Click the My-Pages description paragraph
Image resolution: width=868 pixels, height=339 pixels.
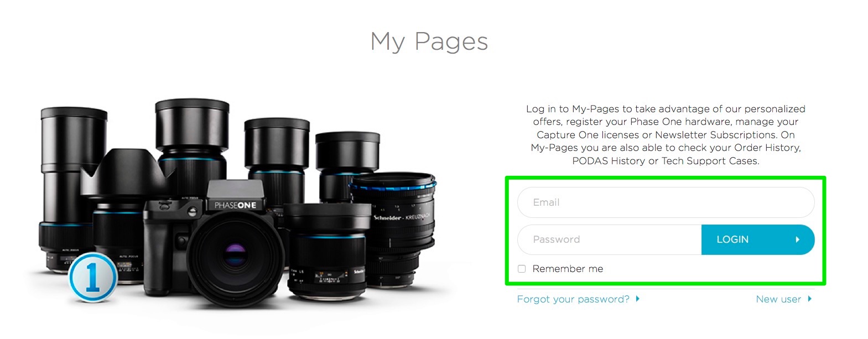(x=666, y=135)
